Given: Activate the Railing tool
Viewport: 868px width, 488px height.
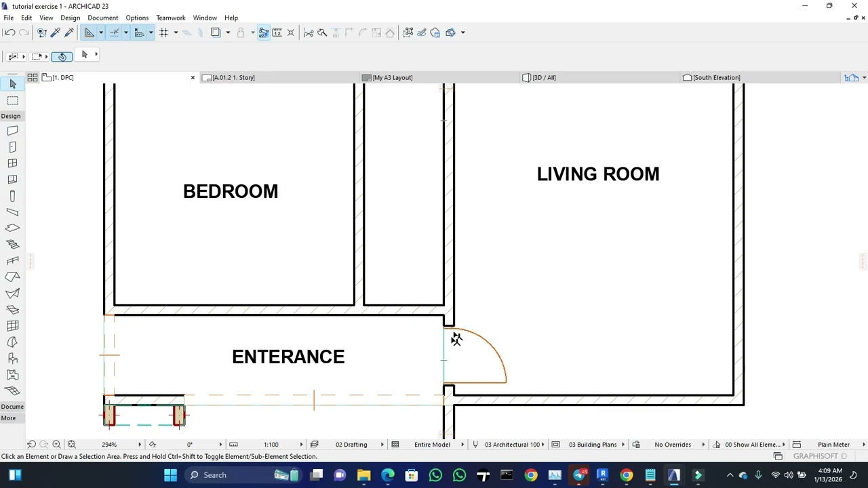Looking at the screenshot, I should tap(12, 261).
